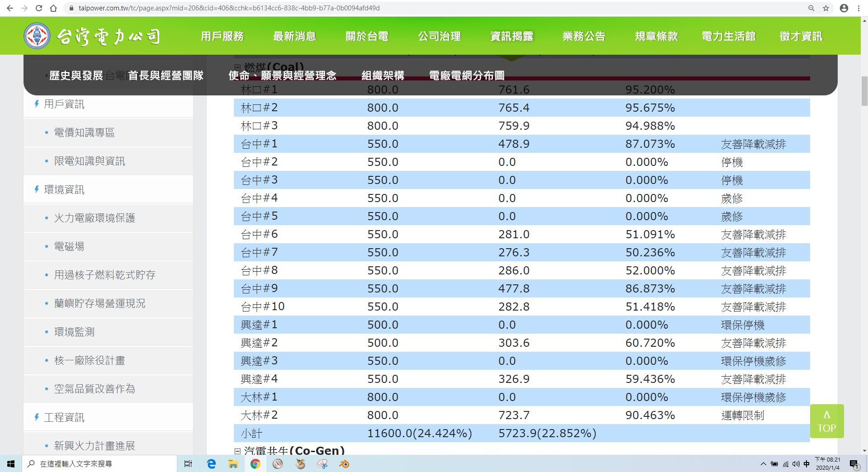Click the Taipower logo

click(92, 36)
